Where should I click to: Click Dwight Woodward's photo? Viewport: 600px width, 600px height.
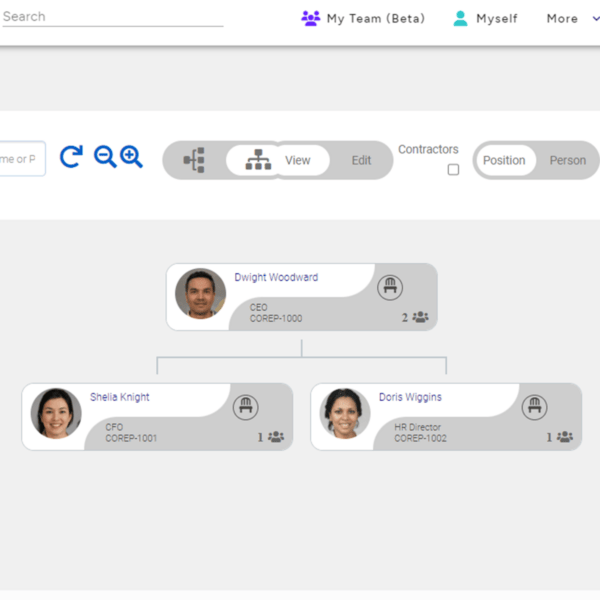(201, 293)
